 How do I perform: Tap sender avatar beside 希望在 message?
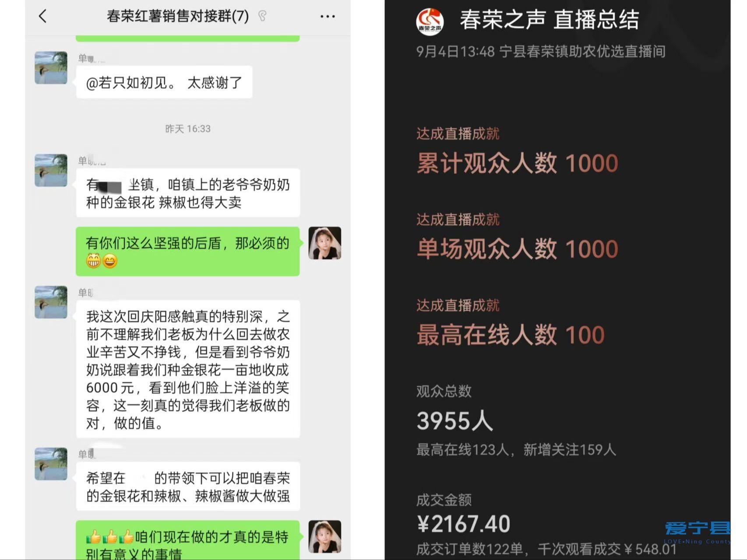pos(51,464)
